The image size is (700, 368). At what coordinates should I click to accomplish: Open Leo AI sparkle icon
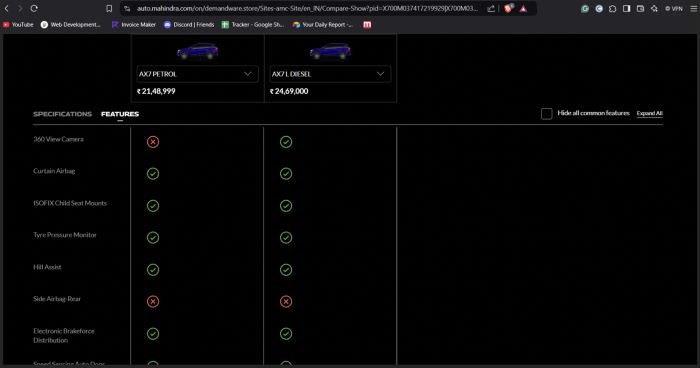(x=654, y=8)
